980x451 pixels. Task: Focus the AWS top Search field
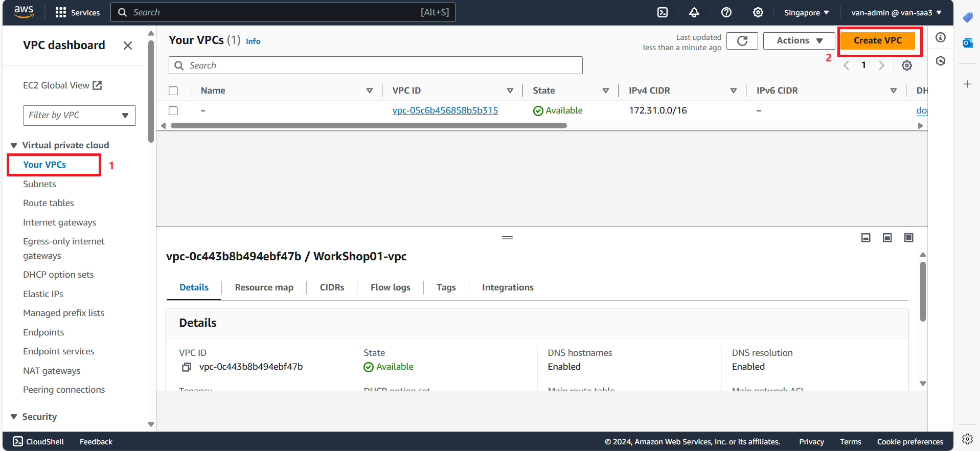pos(283,12)
